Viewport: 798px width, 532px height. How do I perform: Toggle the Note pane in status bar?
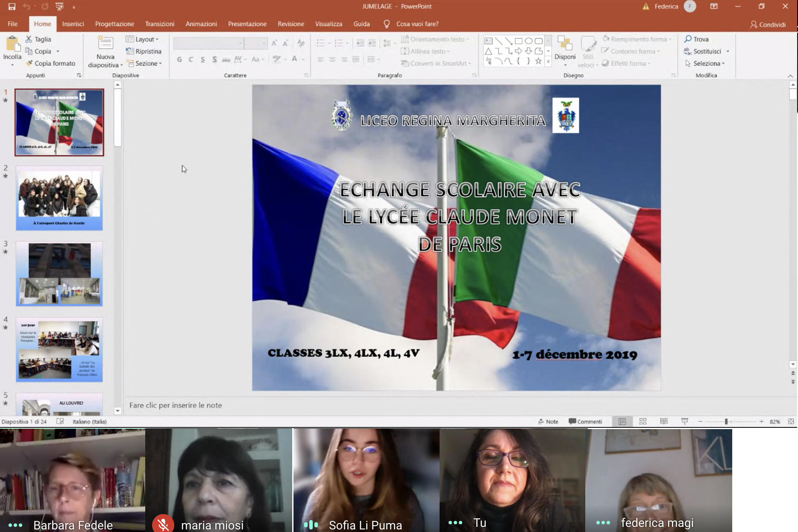pos(548,421)
